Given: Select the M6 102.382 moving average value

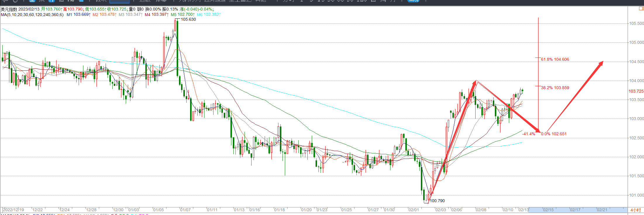Looking at the screenshot, I should click(209, 14).
